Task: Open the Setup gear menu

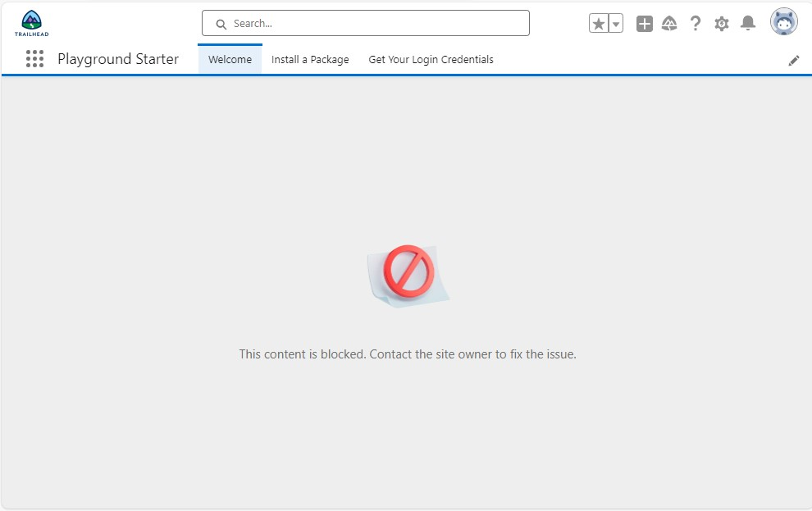Action: click(722, 23)
